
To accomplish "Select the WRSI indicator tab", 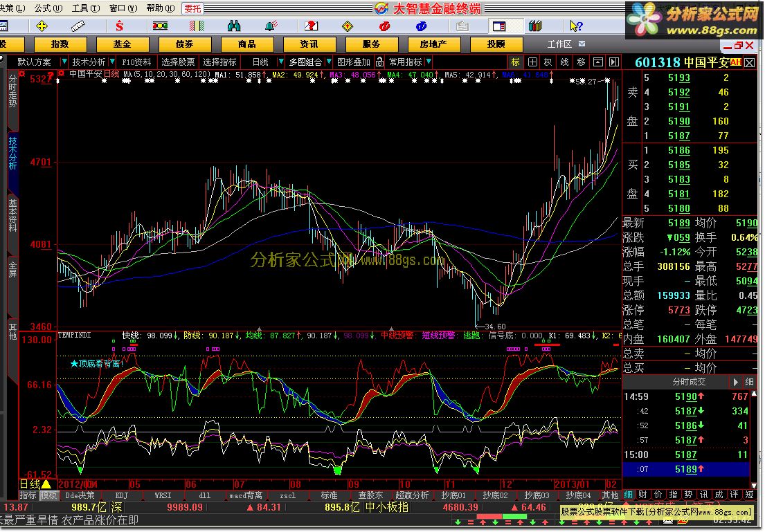I will (x=163, y=495).
